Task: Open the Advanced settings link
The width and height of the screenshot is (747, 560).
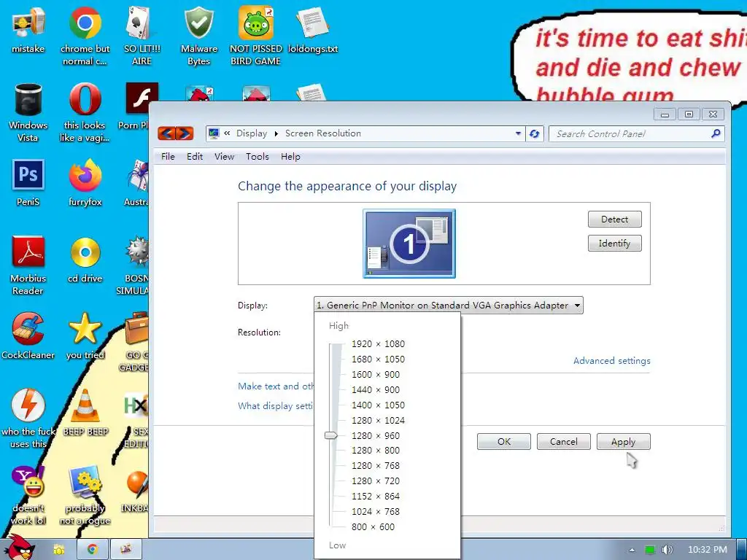Action: coord(612,360)
